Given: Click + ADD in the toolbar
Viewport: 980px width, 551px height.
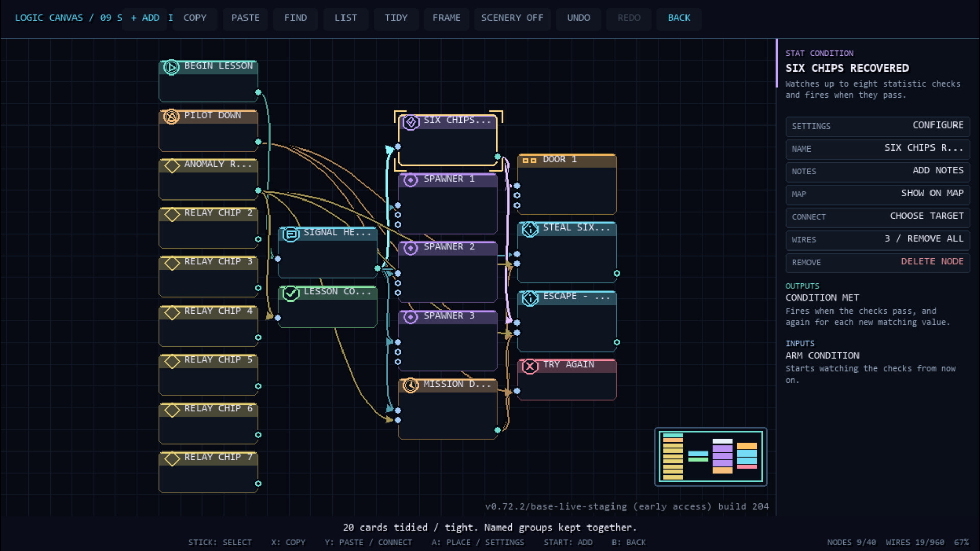Looking at the screenshot, I should pos(145,18).
